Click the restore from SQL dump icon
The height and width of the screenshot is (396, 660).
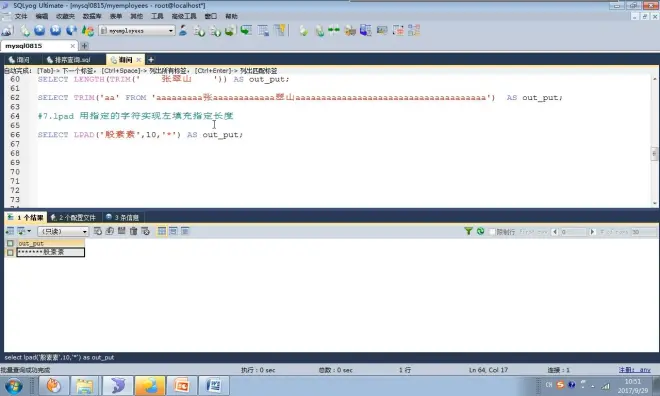pos(230,30)
